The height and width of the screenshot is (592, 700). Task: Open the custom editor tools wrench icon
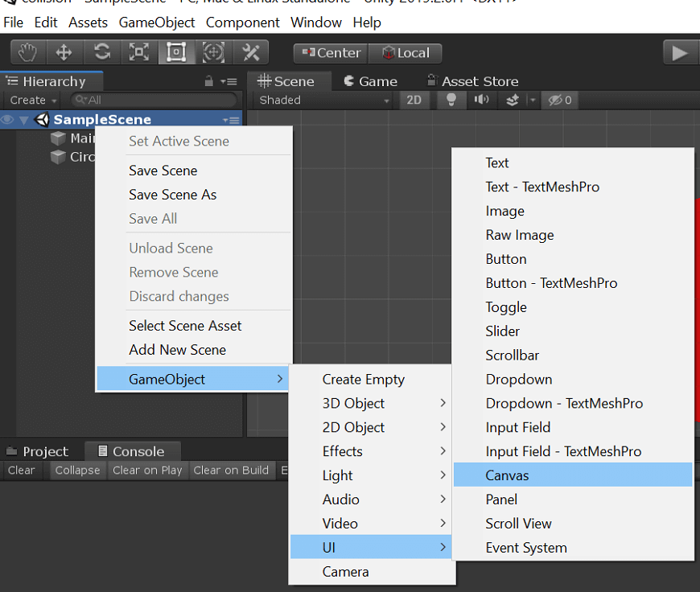coord(250,51)
